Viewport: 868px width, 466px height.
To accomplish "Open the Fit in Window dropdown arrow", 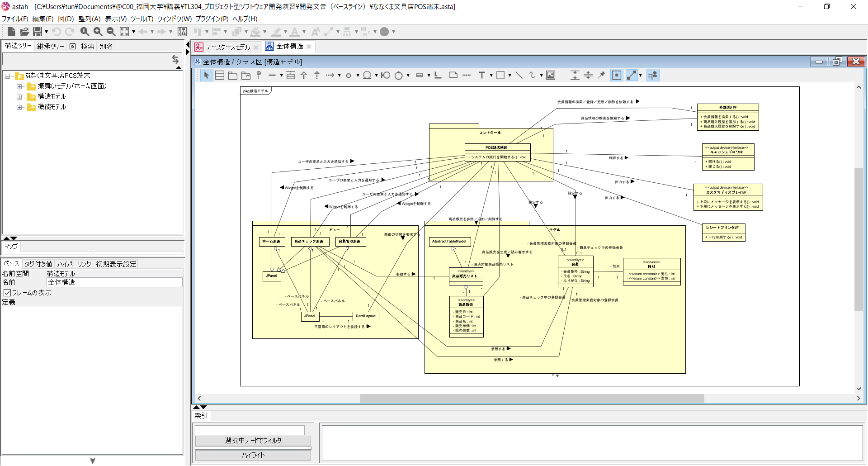I will 133,32.
